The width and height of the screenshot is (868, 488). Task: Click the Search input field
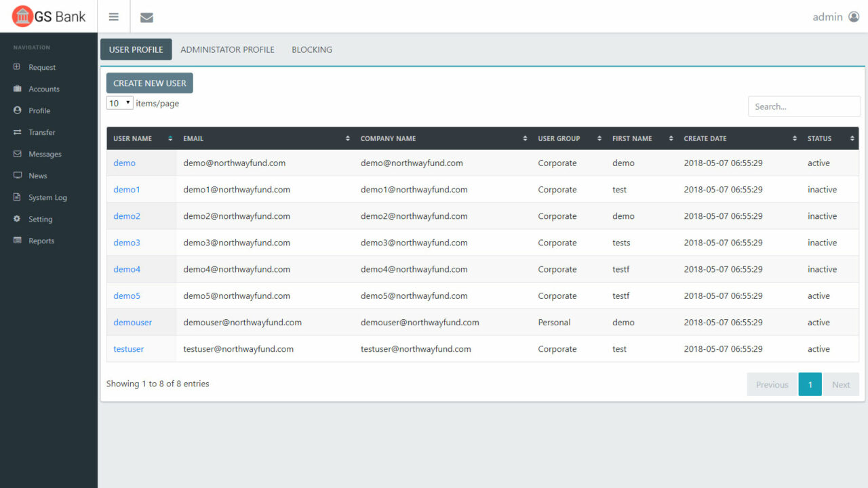804,106
